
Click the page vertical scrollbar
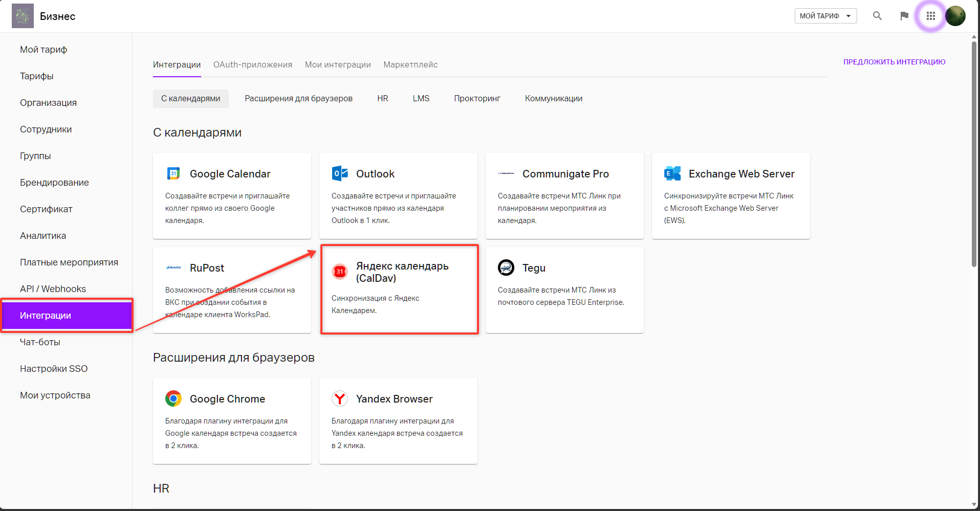[974, 154]
